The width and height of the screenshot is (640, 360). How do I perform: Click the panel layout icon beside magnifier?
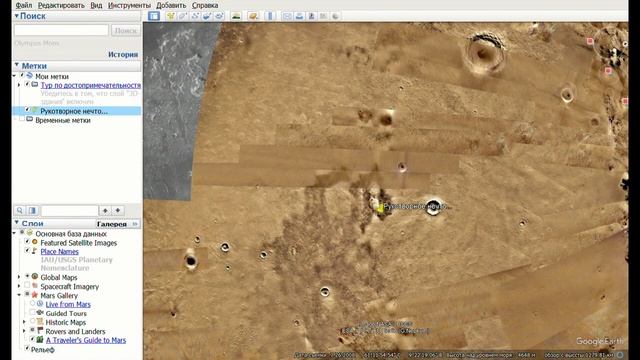coord(32,210)
